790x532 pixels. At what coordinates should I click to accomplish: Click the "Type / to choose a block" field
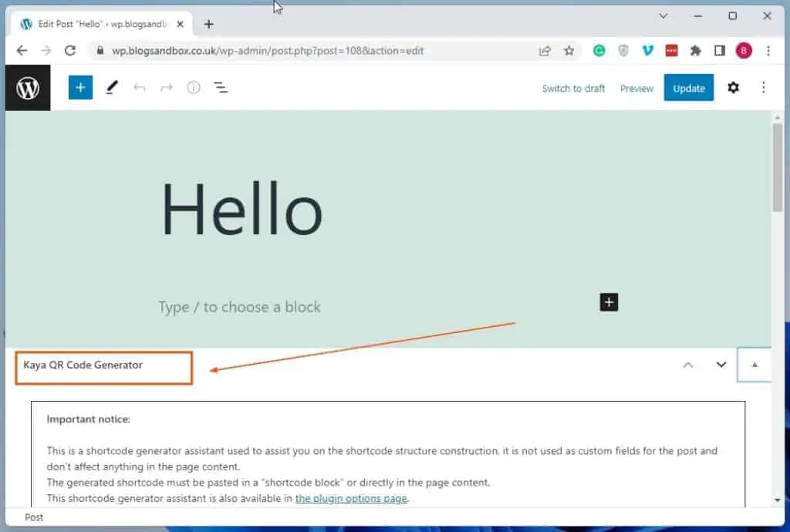coord(240,307)
